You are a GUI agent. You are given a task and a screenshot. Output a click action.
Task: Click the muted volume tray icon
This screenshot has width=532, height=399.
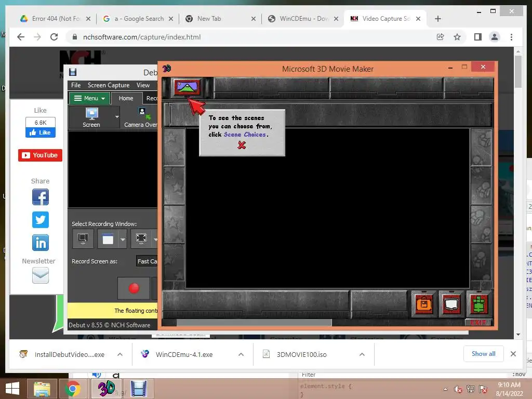click(x=458, y=390)
